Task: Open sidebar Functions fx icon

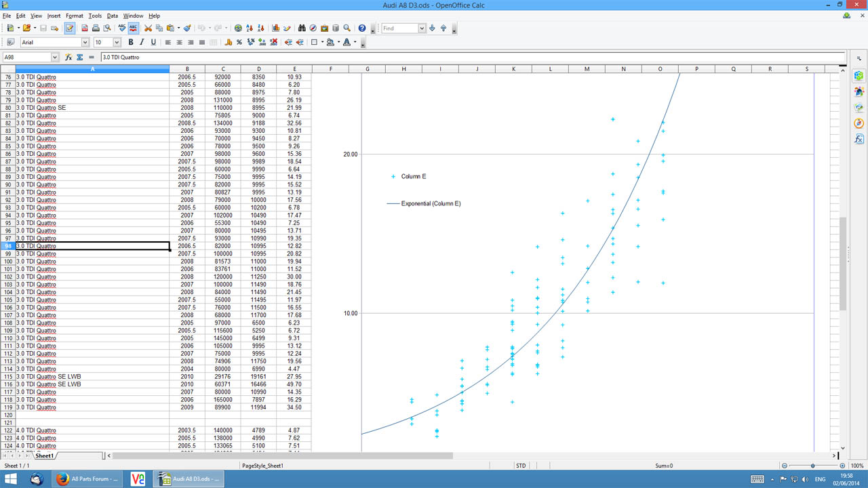Action: (859, 139)
